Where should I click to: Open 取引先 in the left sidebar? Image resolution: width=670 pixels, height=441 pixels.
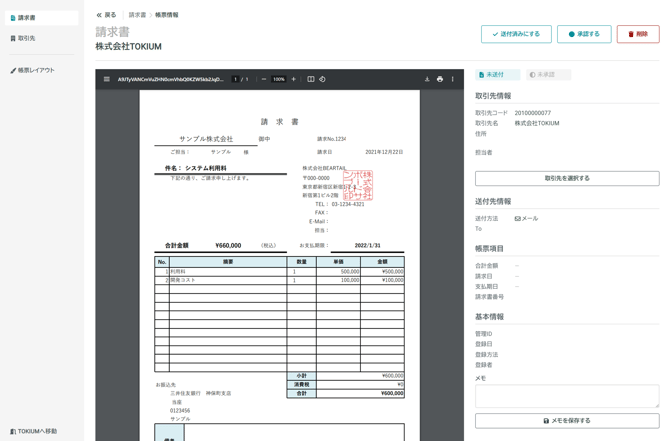[x=39, y=38]
